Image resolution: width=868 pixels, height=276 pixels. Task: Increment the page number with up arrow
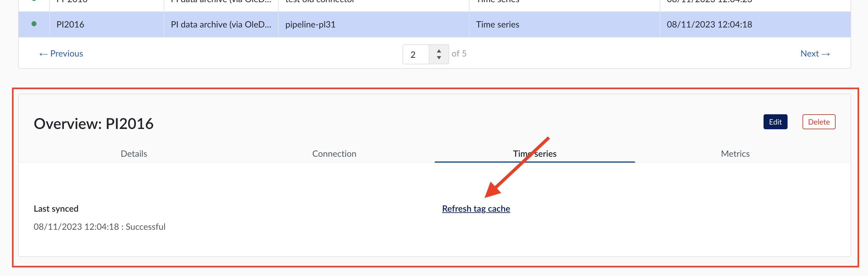(x=439, y=51)
